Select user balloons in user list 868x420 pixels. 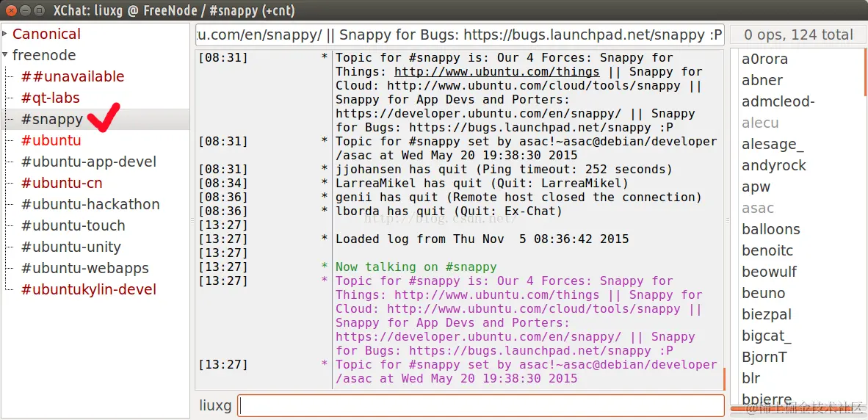770,229
